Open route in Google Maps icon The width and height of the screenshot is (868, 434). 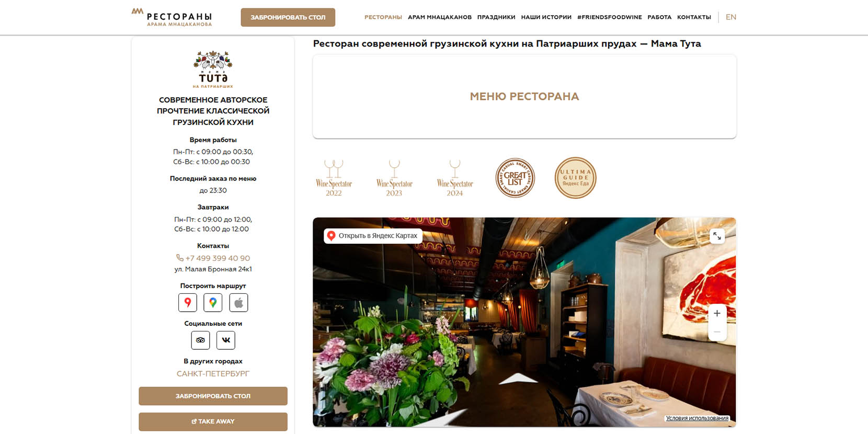213,302
